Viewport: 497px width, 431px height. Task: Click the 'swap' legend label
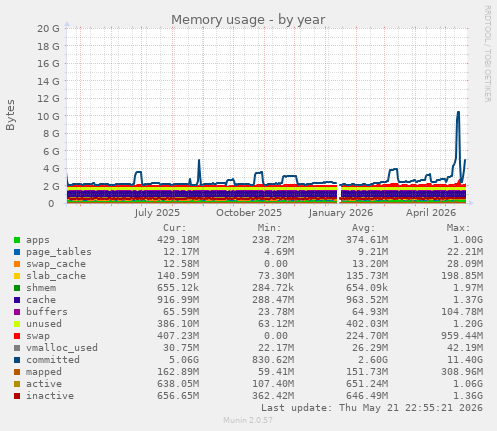[38, 336]
